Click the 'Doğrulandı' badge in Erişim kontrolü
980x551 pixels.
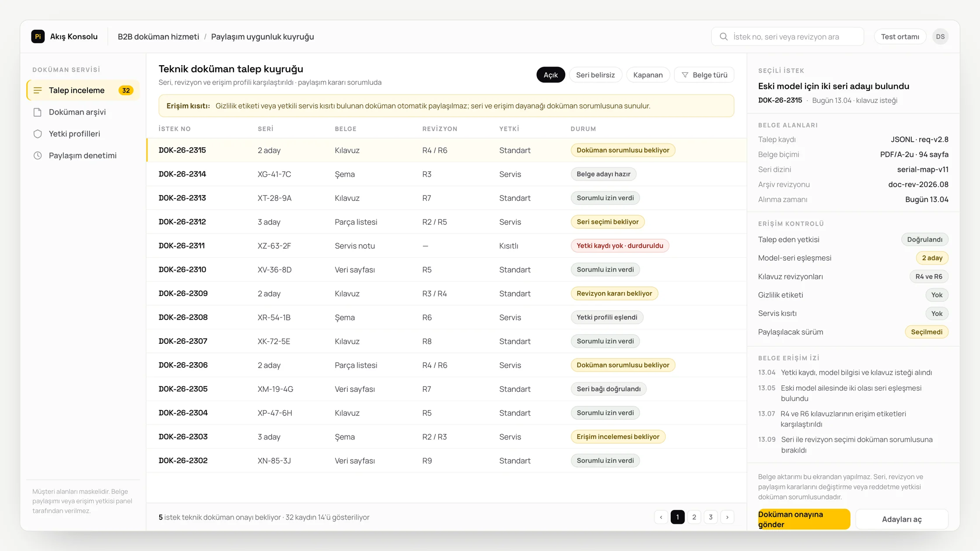pyautogui.click(x=925, y=240)
